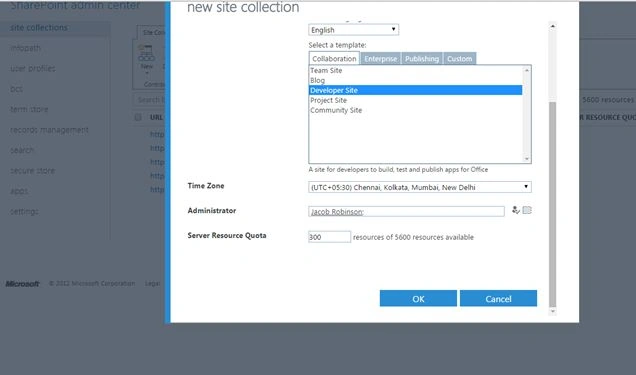Click template list scroll-down arrow
Screen dimensions: 636x375
(x=527, y=159)
